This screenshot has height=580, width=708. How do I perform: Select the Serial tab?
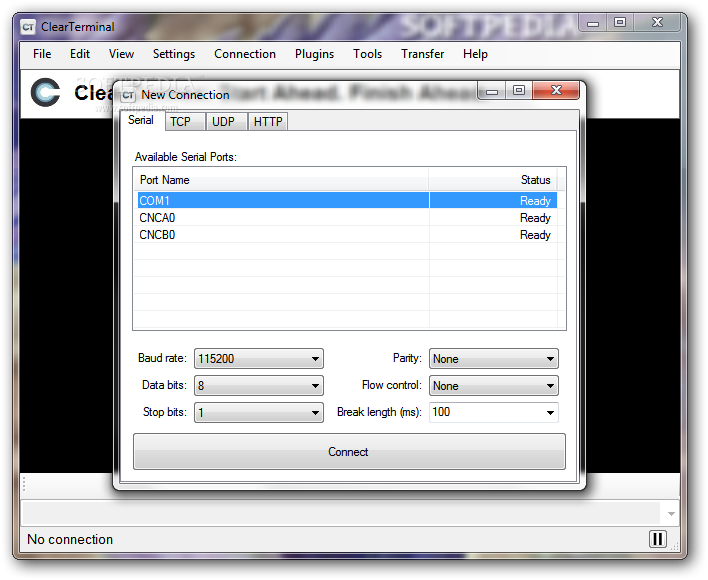(x=141, y=120)
